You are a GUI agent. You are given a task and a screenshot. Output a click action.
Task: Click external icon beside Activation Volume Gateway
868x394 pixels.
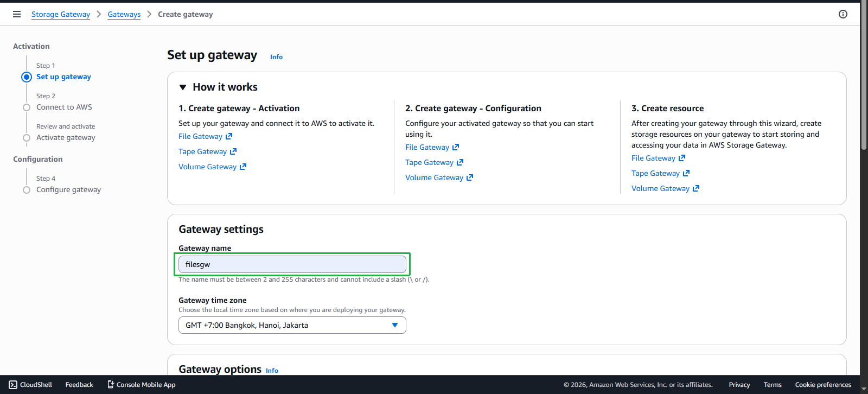tap(243, 167)
